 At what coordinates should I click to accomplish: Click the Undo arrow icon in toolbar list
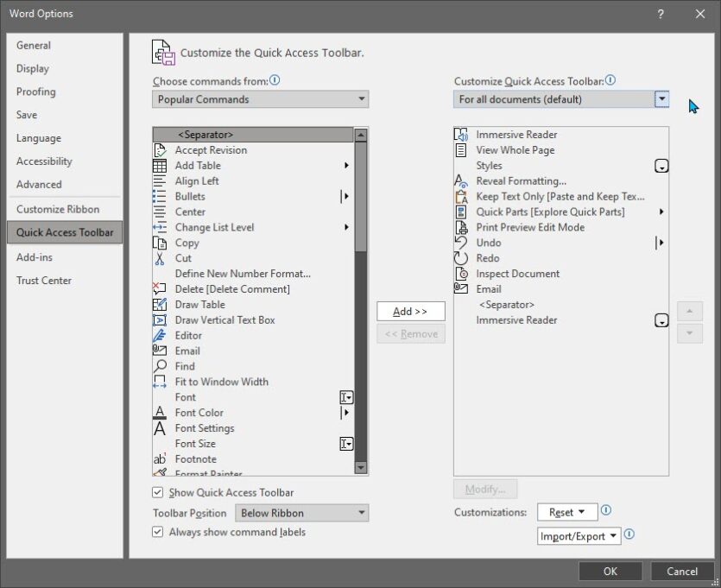tap(461, 243)
